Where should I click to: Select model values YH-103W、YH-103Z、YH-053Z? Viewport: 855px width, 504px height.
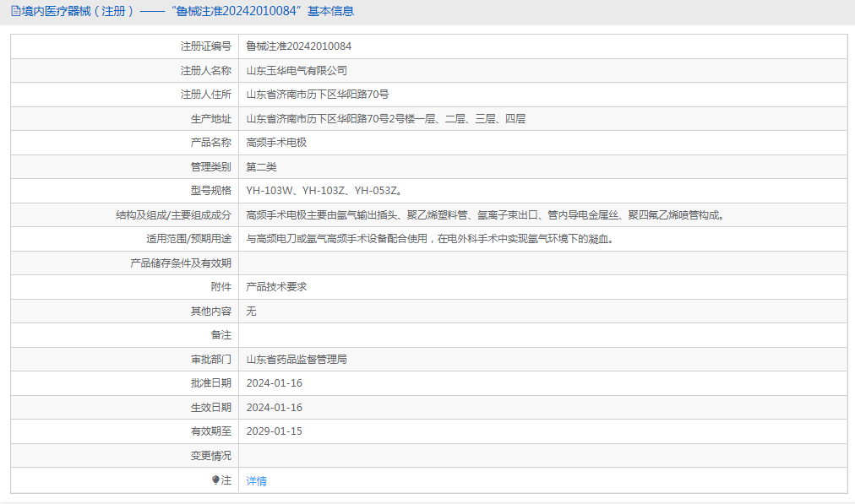point(324,190)
